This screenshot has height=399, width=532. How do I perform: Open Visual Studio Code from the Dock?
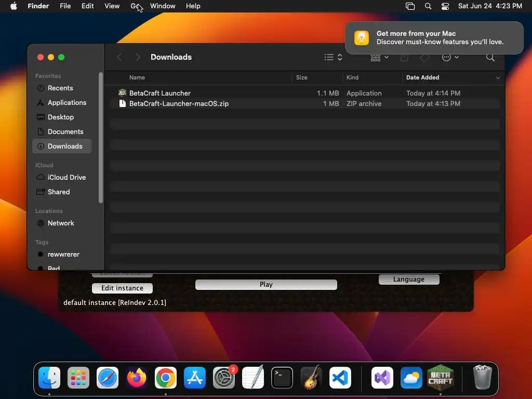pos(340,378)
